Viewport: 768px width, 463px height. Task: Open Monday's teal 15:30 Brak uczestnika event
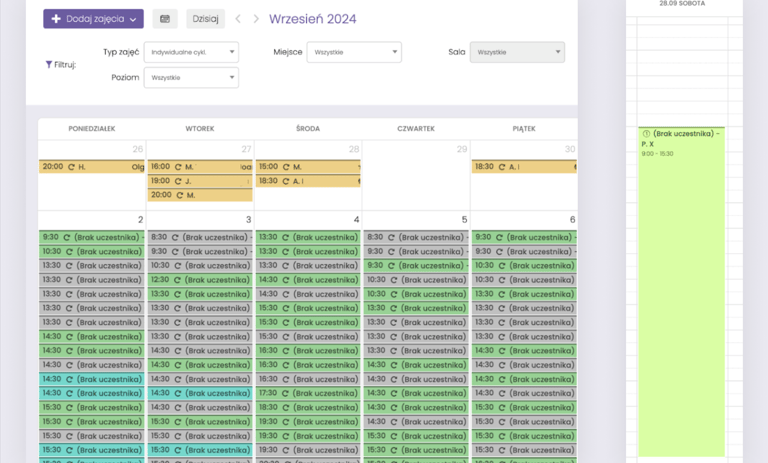(x=92, y=450)
